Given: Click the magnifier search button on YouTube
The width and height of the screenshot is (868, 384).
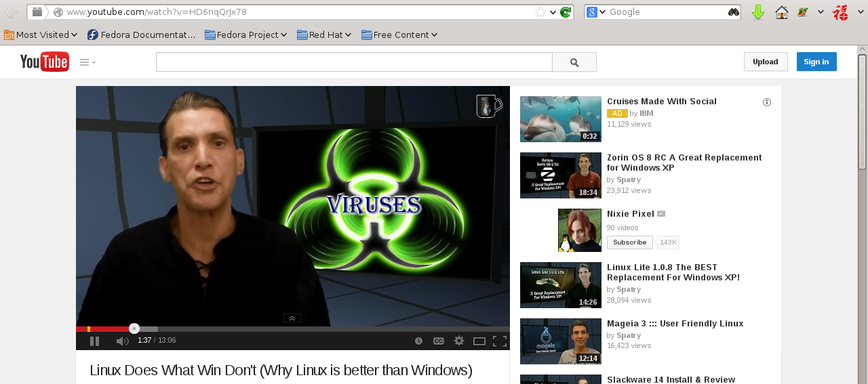Looking at the screenshot, I should point(574,62).
